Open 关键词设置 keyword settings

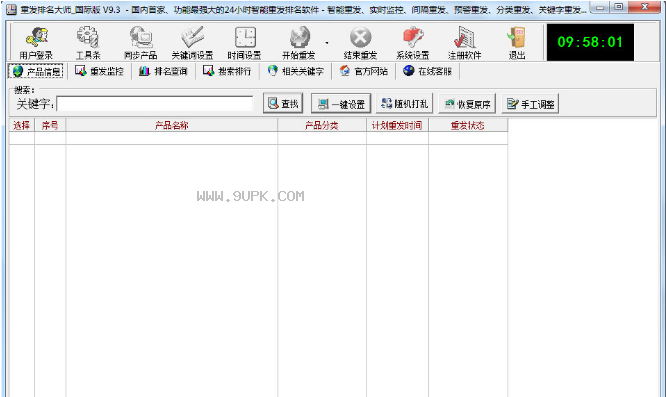(x=192, y=42)
